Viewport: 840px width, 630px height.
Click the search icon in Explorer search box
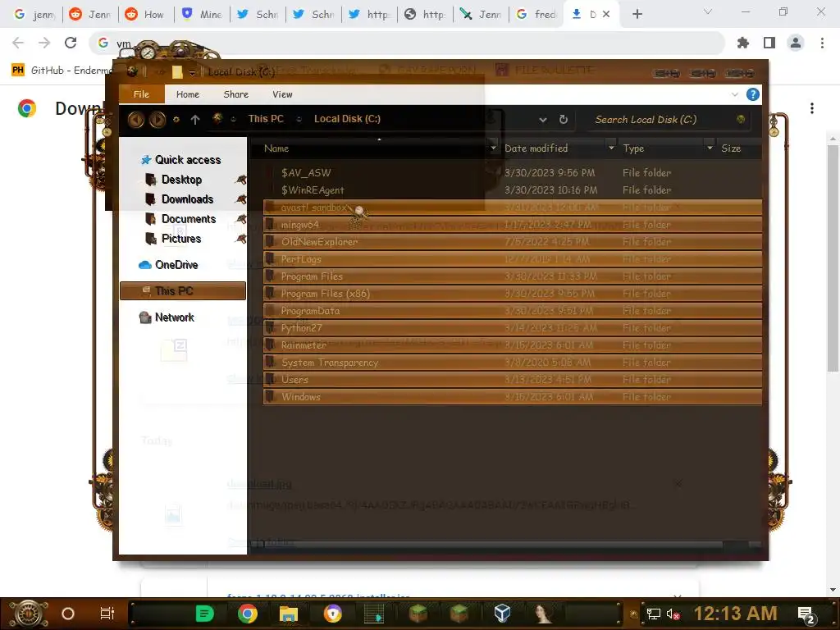[741, 120]
